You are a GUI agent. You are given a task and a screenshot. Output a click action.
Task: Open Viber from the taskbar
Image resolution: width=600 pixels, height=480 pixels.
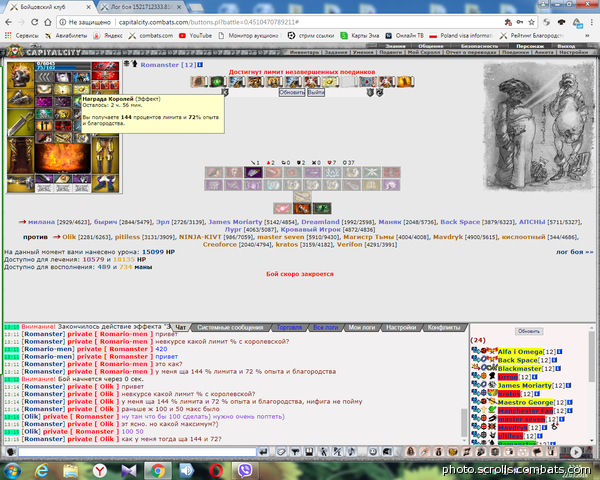pyautogui.click(x=245, y=470)
